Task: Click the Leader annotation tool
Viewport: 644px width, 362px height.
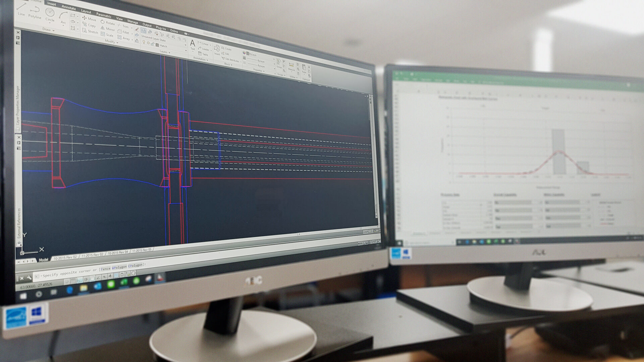Action: [x=204, y=49]
